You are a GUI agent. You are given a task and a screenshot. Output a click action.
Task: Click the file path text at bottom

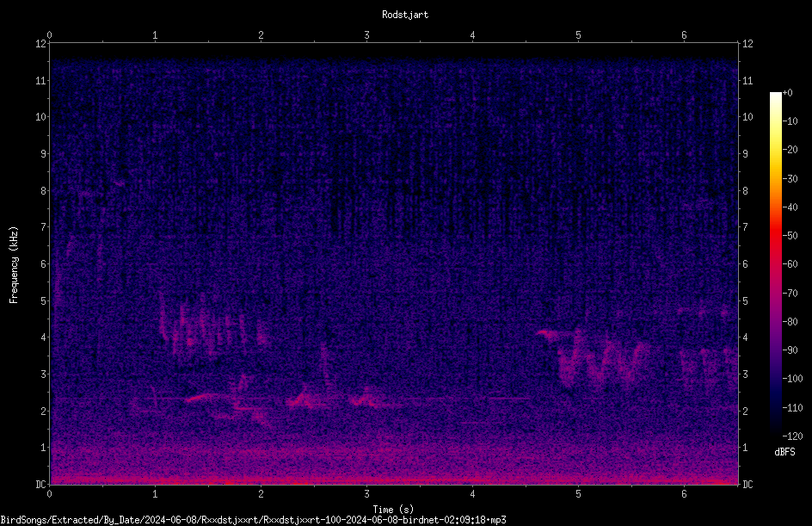click(253, 520)
